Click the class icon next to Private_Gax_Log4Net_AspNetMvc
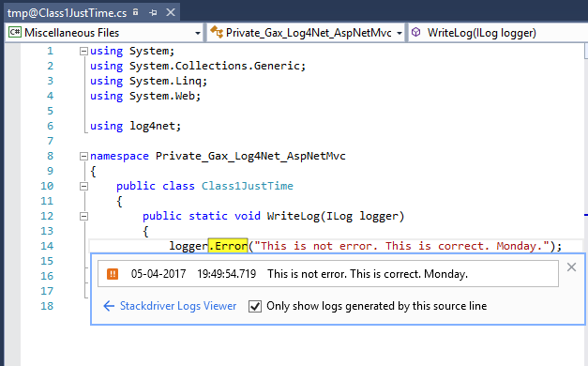Image resolution: width=588 pixels, height=366 pixels. tap(217, 32)
